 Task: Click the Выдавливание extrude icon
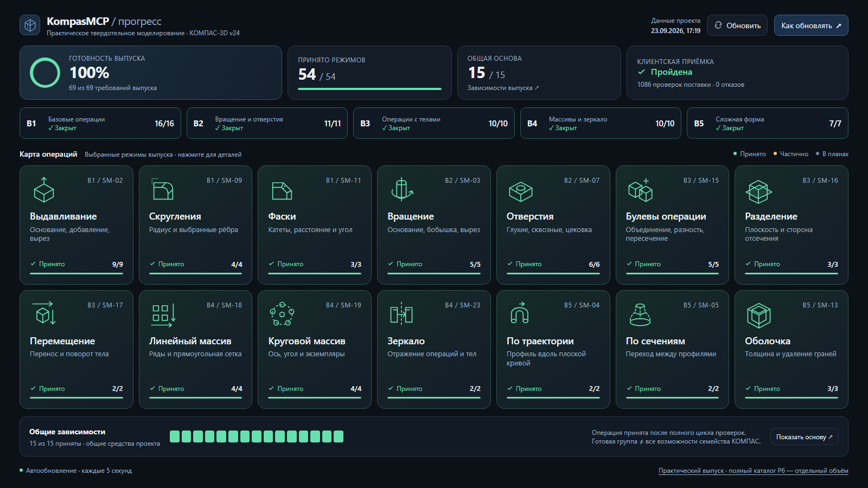(44, 190)
